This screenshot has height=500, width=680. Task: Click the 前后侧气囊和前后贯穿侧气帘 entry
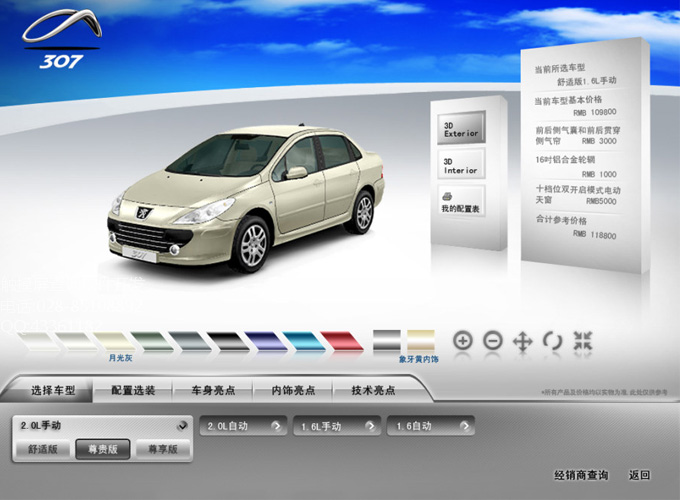(578, 135)
